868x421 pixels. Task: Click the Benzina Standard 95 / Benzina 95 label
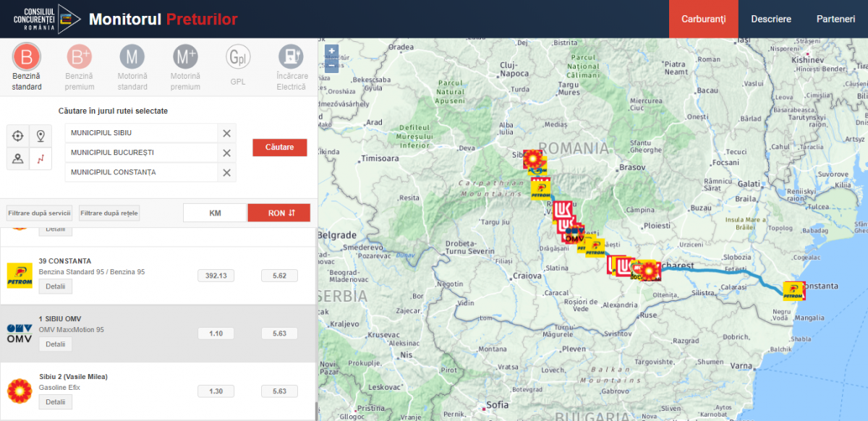tap(92, 272)
